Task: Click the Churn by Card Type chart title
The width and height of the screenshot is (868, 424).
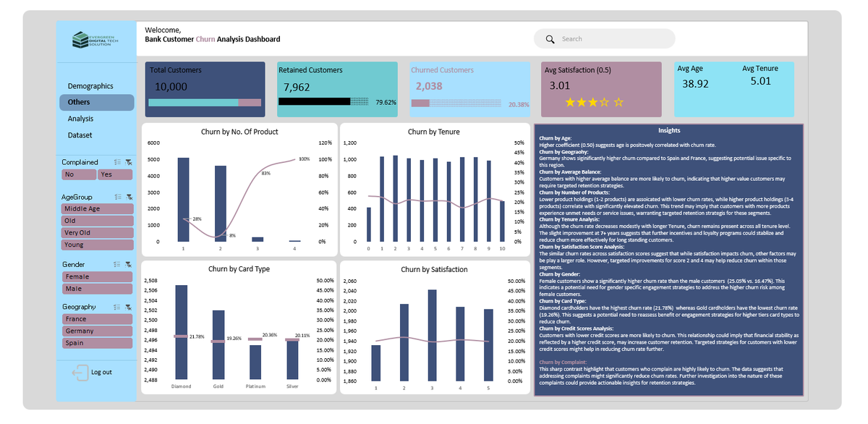Action: click(239, 269)
